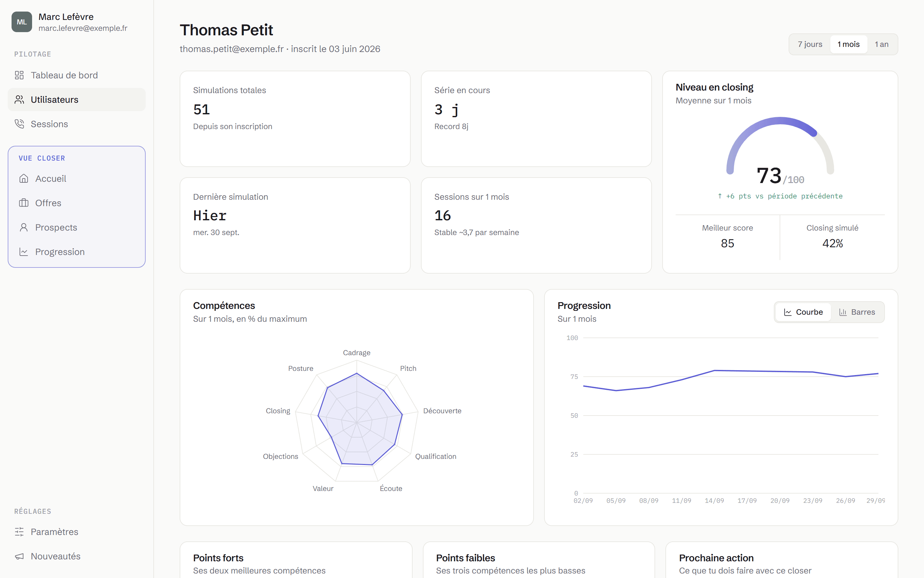
Task: Click the Closing simulé value 42%
Action: tap(832, 243)
